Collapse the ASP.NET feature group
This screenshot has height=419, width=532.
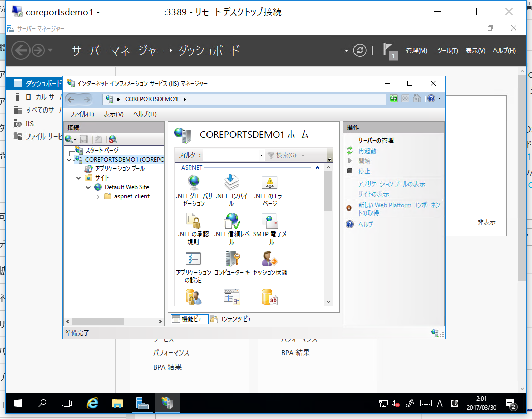click(x=317, y=168)
